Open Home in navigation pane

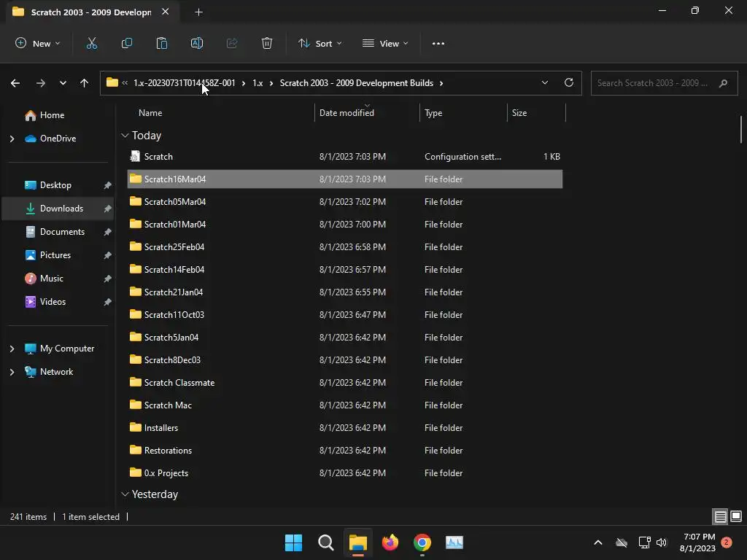[x=52, y=115]
